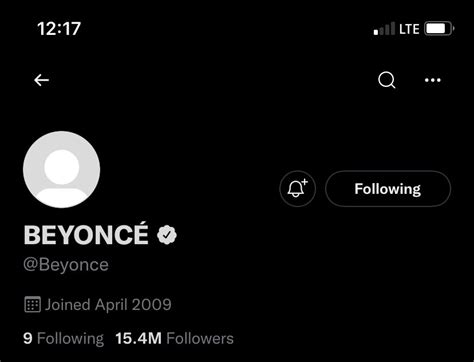
Task: Click the Following button to unfollow
Action: (388, 189)
